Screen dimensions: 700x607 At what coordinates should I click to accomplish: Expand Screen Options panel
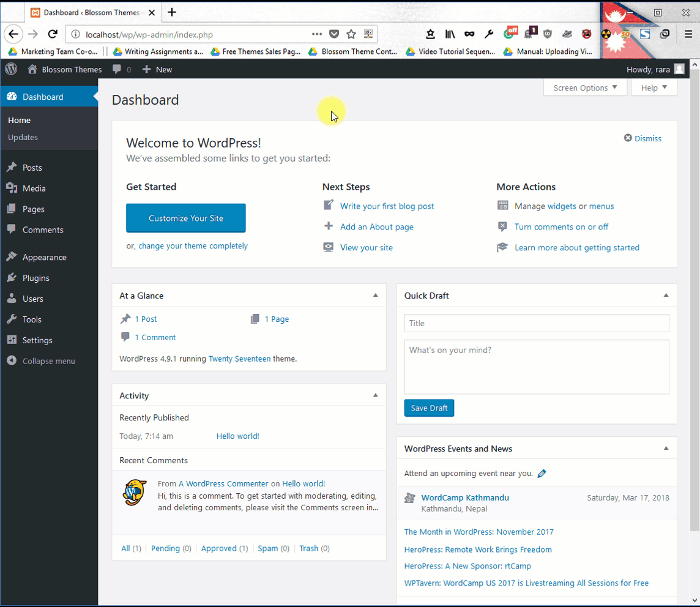pos(585,88)
